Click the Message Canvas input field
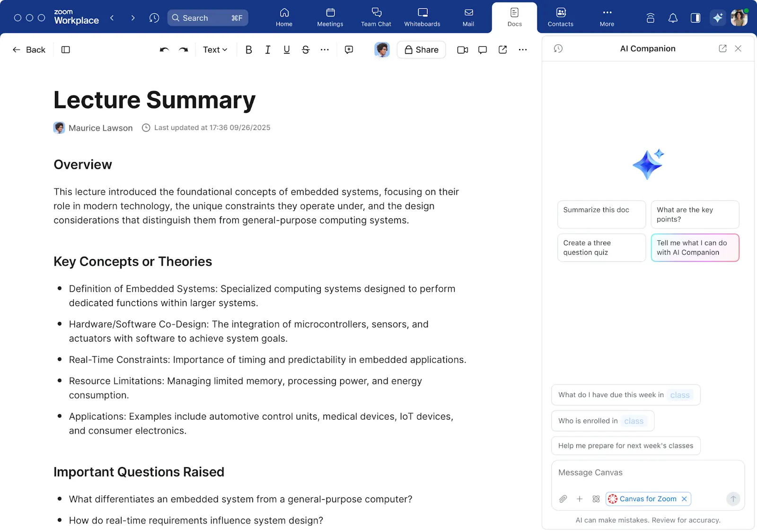Viewport: 757px width, 532px height. [647, 473]
